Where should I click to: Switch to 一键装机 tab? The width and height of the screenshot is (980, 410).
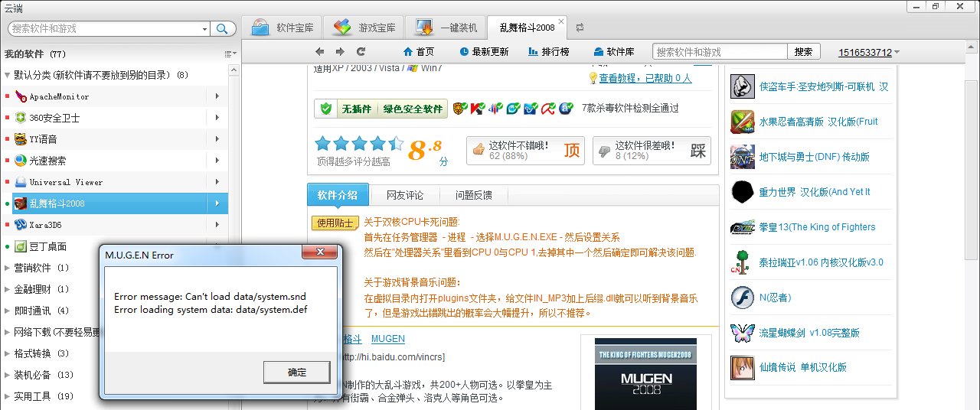[446, 28]
